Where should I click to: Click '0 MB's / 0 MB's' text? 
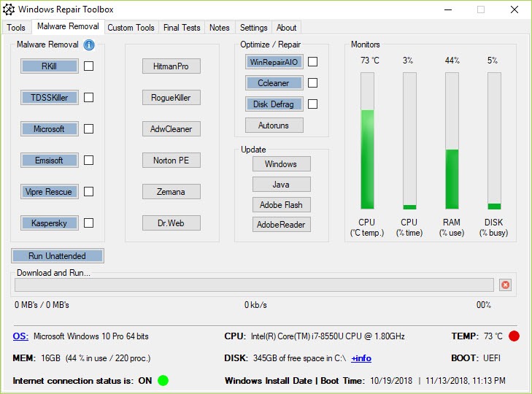coord(42,305)
